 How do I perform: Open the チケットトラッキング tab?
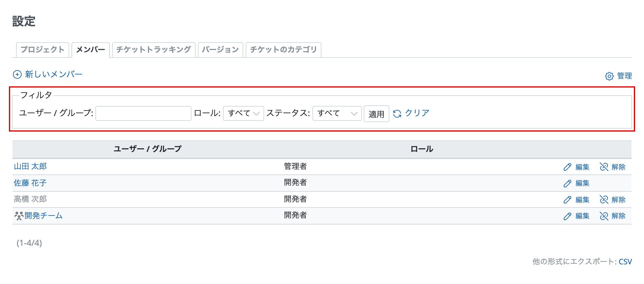coord(154,50)
